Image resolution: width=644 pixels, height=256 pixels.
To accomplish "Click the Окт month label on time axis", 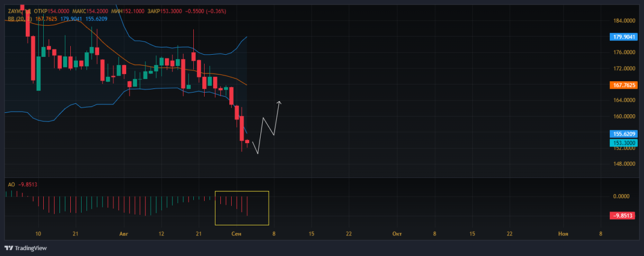I will coord(397,234).
